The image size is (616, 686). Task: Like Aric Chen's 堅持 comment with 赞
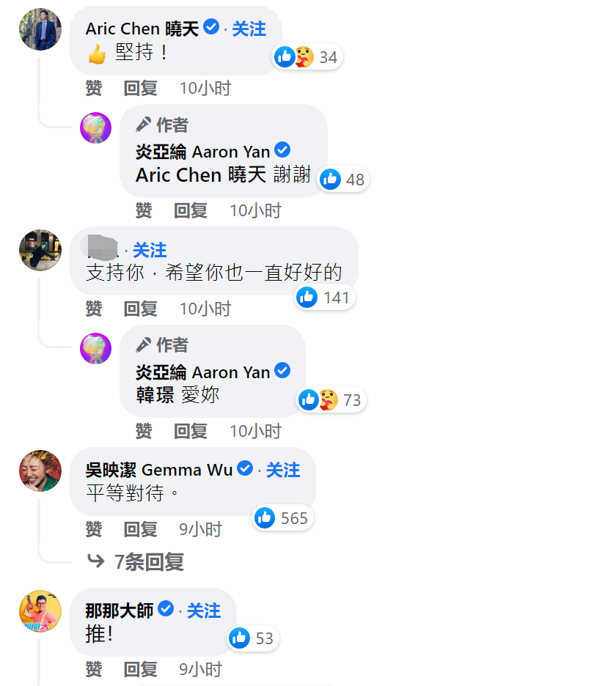point(94,88)
